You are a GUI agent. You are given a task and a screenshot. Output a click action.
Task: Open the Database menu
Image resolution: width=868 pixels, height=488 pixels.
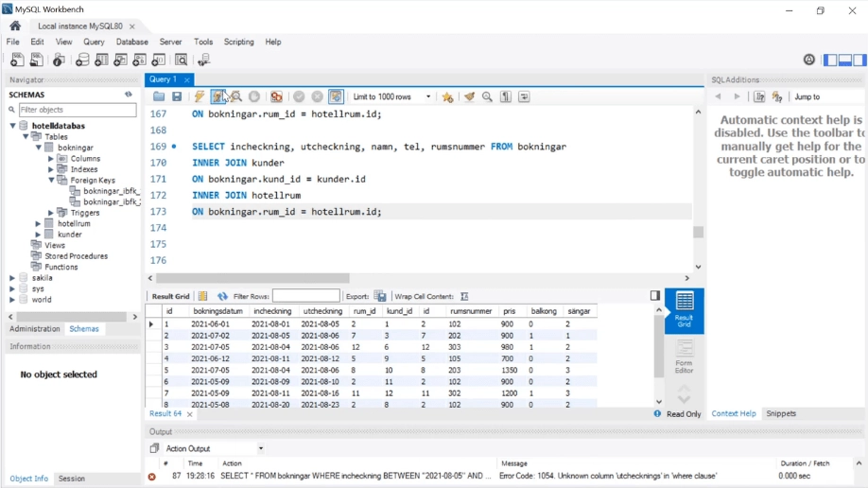point(131,42)
